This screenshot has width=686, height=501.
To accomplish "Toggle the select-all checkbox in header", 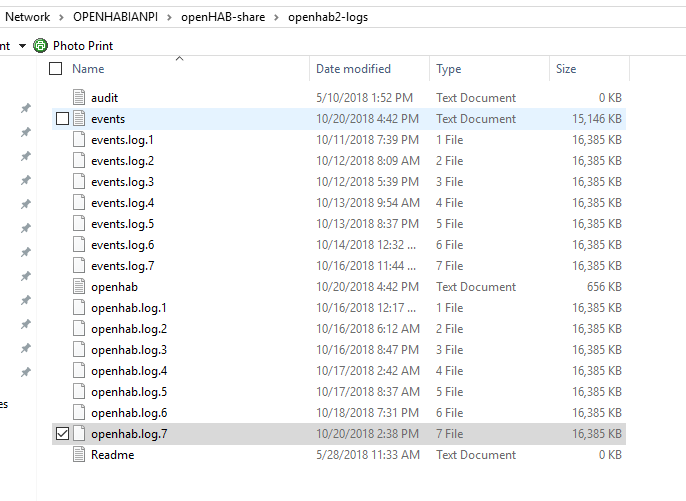I will [55, 69].
